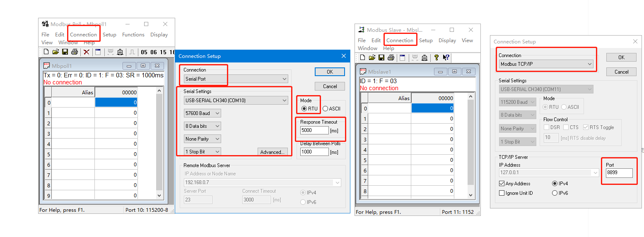Image resolution: width=644 pixels, height=237 pixels.
Task: Expand the Modbus TCP/IP connection dropdown
Action: pyautogui.click(x=546, y=64)
